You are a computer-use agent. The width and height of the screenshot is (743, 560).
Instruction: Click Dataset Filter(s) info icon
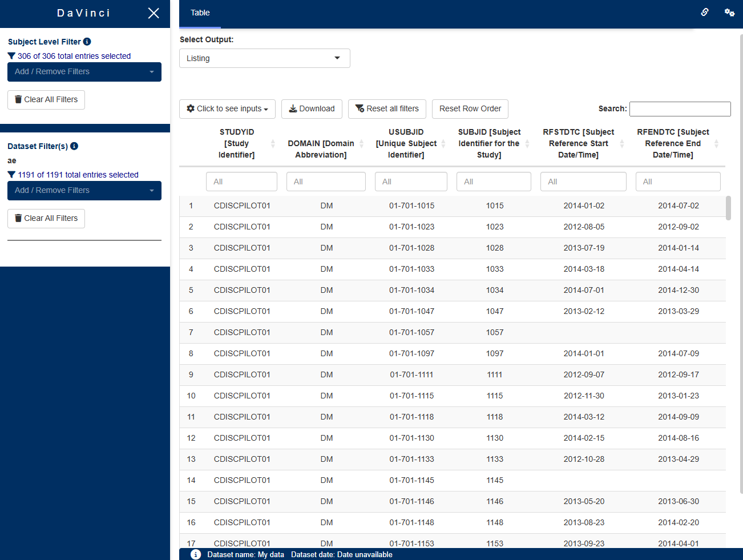pos(74,146)
